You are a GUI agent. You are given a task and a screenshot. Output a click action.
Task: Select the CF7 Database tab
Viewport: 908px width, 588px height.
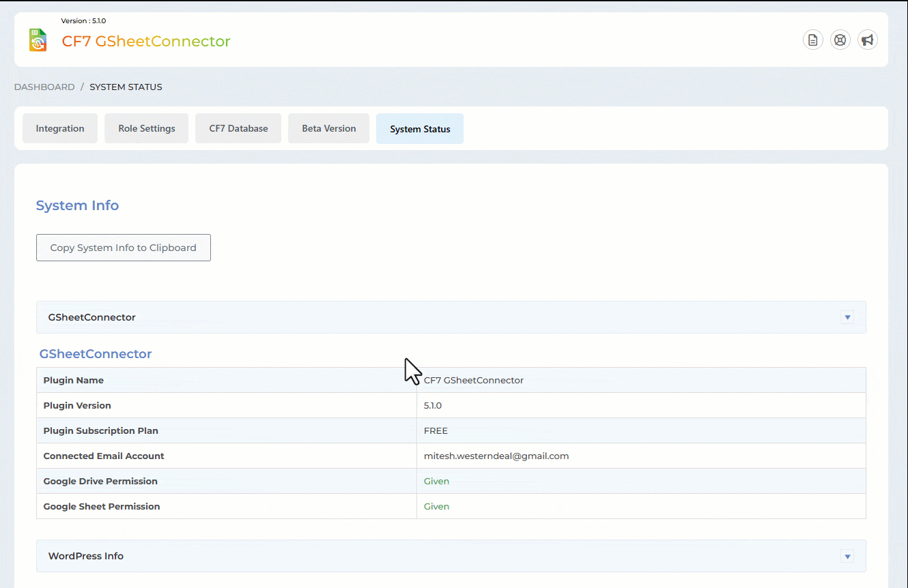point(238,128)
